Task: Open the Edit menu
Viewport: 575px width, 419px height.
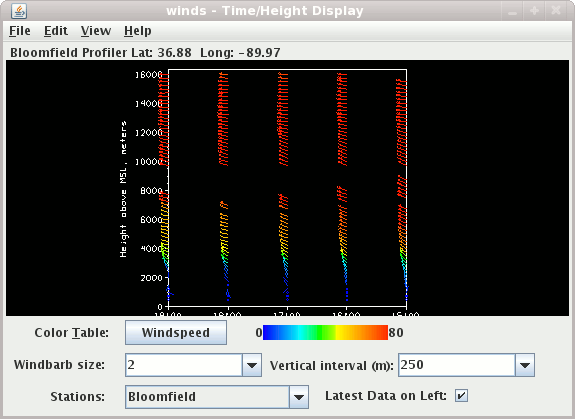Action: coord(56,31)
